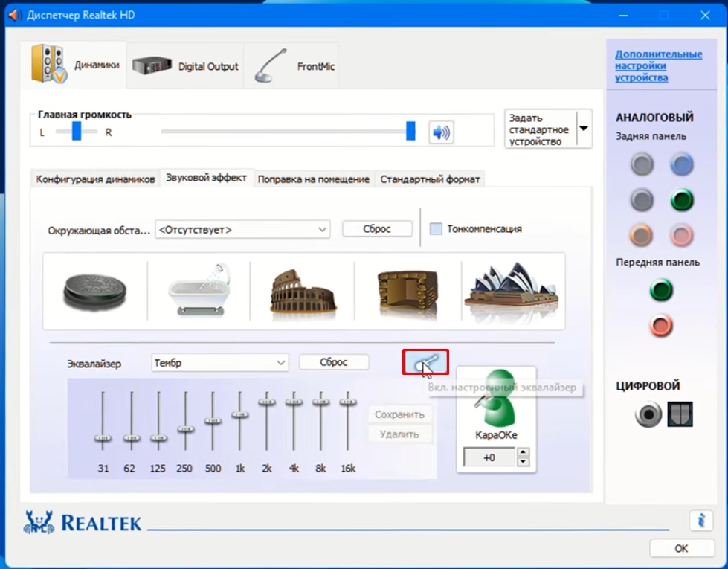Select the bathtub environment effect
The height and width of the screenshot is (569, 728).
[199, 290]
